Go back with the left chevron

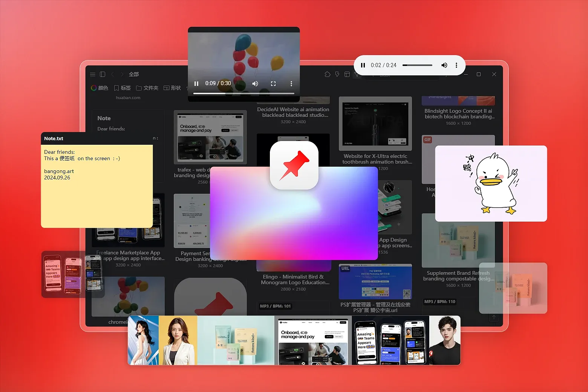[x=112, y=74]
